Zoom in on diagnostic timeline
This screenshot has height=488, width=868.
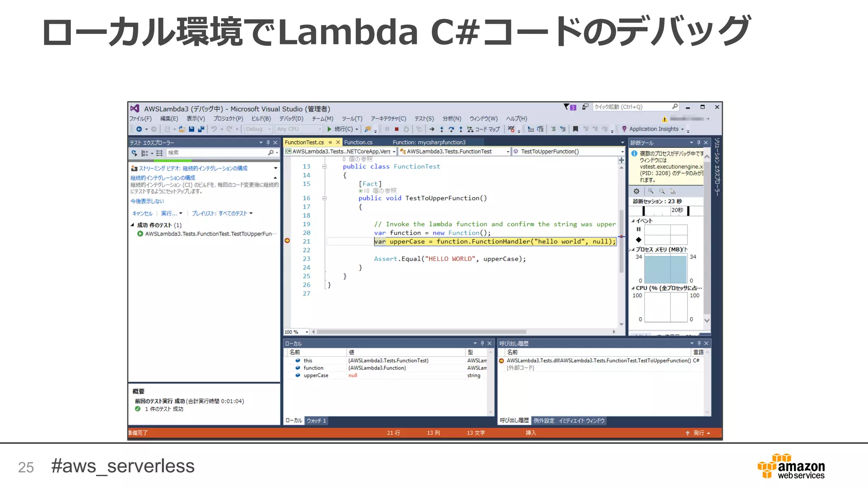pyautogui.click(x=651, y=191)
